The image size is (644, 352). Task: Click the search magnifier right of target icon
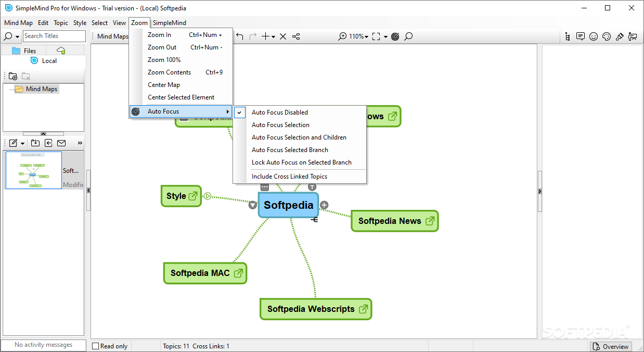[409, 36]
